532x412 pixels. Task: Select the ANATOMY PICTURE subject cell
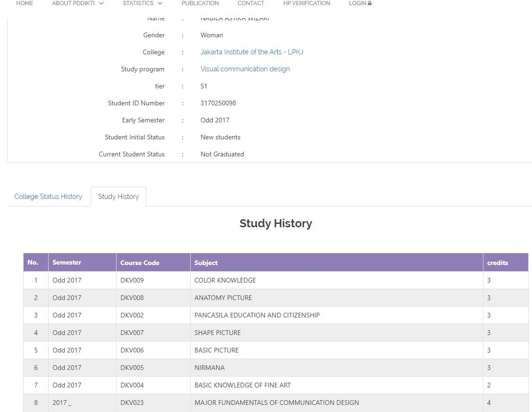coord(337,298)
